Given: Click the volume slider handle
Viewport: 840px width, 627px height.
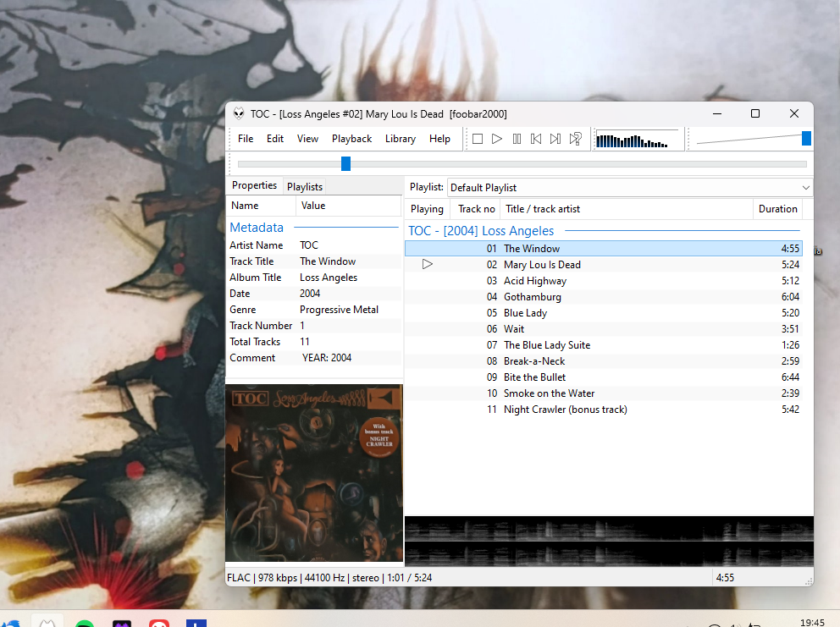Looking at the screenshot, I should point(806,138).
